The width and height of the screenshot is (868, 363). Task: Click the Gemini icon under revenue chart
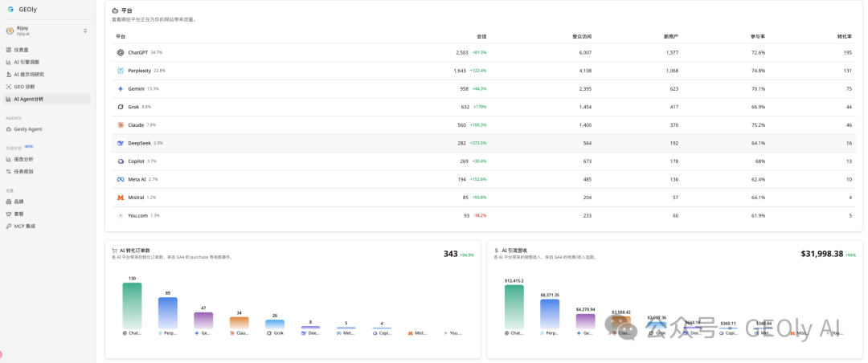579,333
